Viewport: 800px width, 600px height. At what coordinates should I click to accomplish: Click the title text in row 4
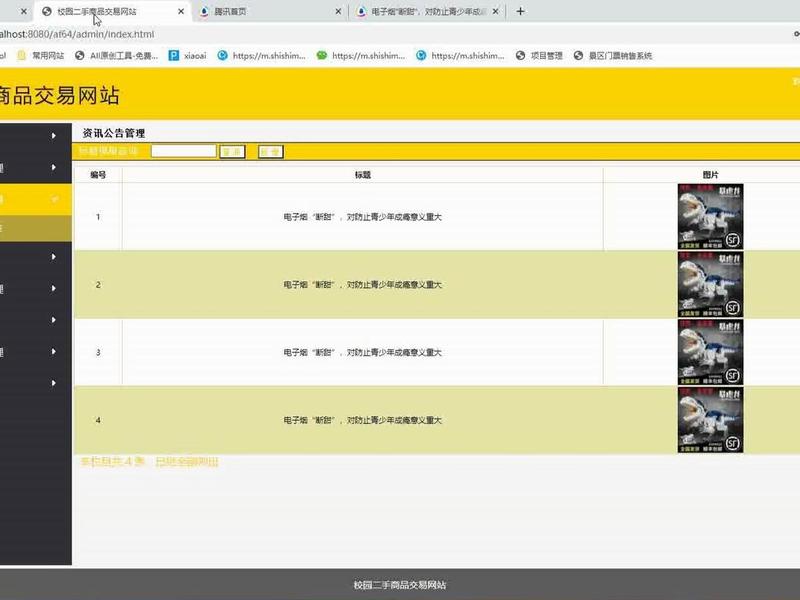pos(362,420)
